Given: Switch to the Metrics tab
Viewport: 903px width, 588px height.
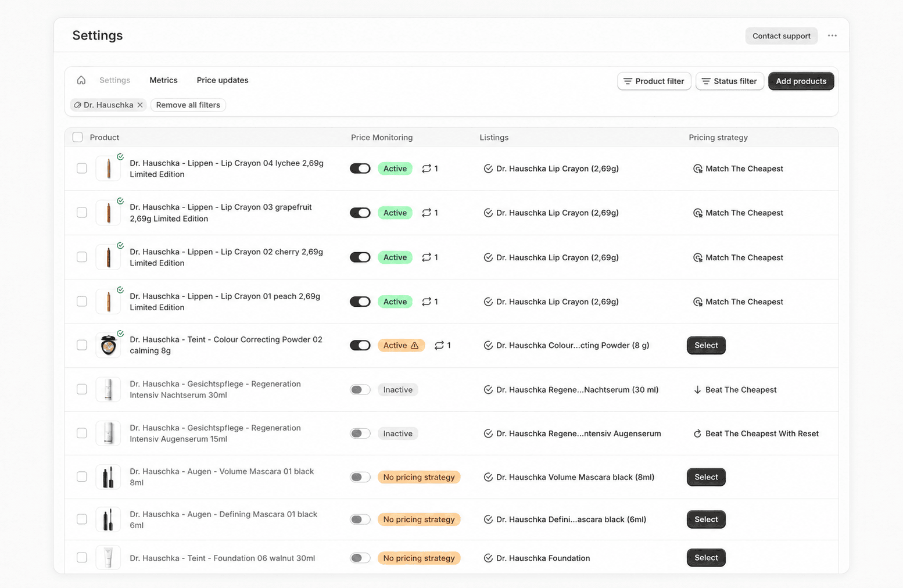Looking at the screenshot, I should pyautogui.click(x=163, y=80).
